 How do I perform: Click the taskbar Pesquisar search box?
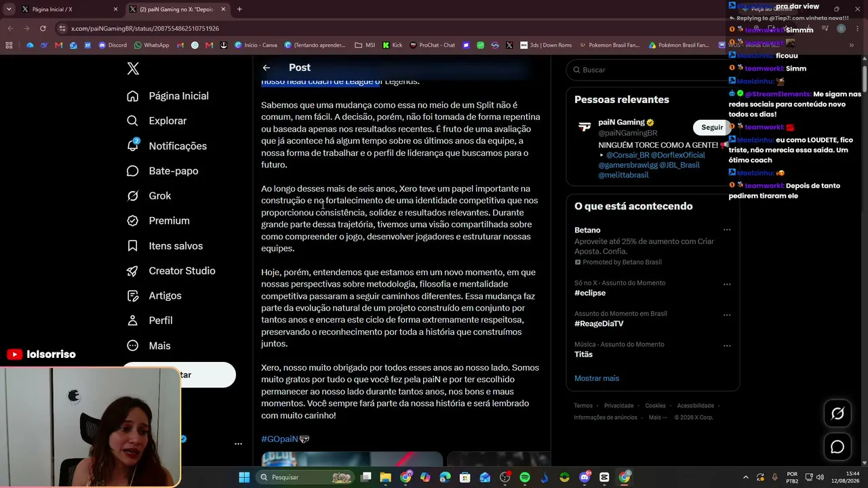pos(307,477)
